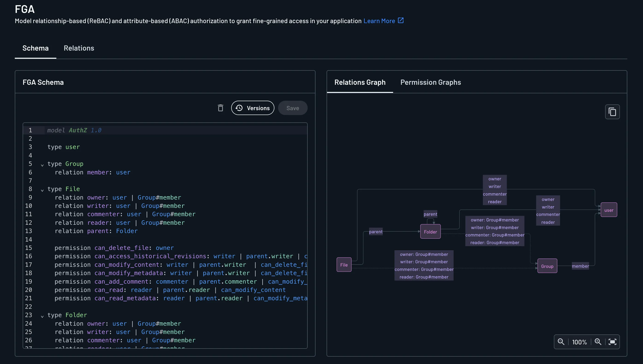Click line 24 Folder owner relation

118,324
